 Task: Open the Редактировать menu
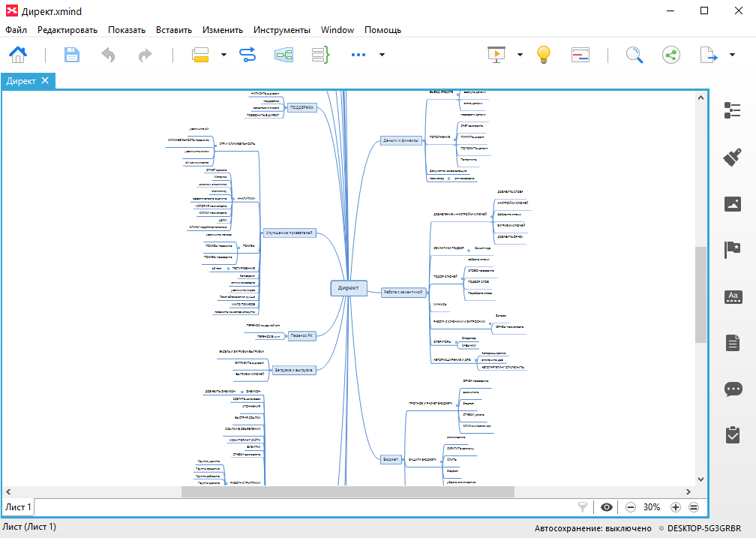coord(67,30)
